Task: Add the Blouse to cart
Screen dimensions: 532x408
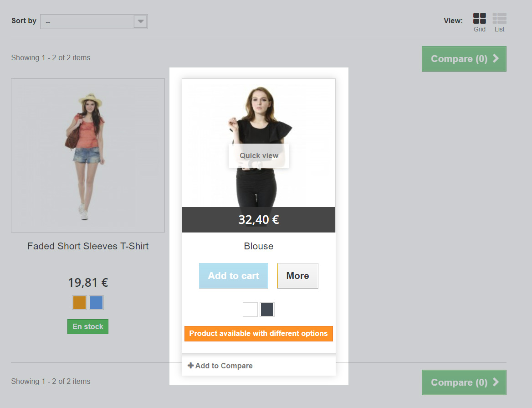Action: 234,276
